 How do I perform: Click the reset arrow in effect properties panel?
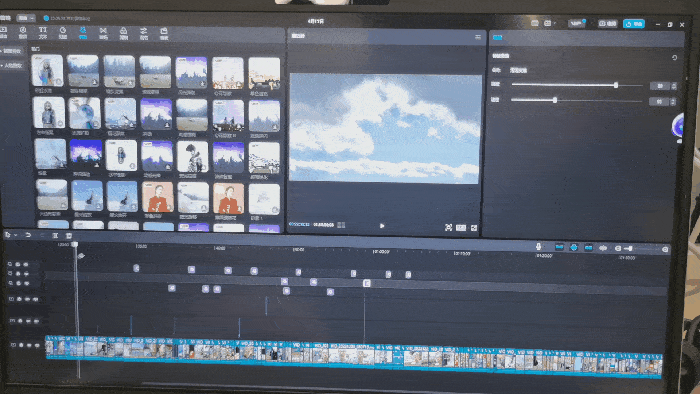675,58
